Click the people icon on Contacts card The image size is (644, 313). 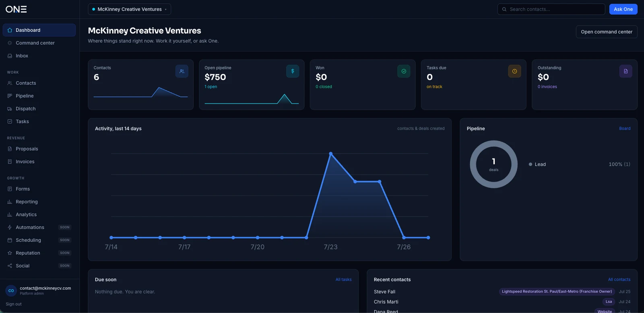tap(182, 71)
